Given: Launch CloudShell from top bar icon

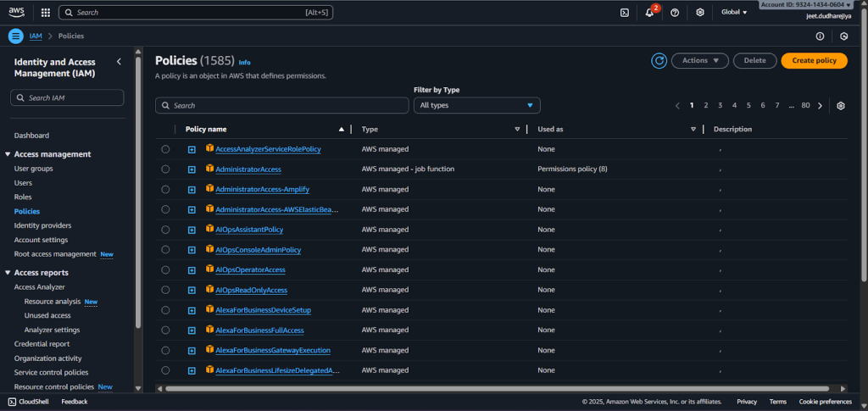Looking at the screenshot, I should (625, 12).
